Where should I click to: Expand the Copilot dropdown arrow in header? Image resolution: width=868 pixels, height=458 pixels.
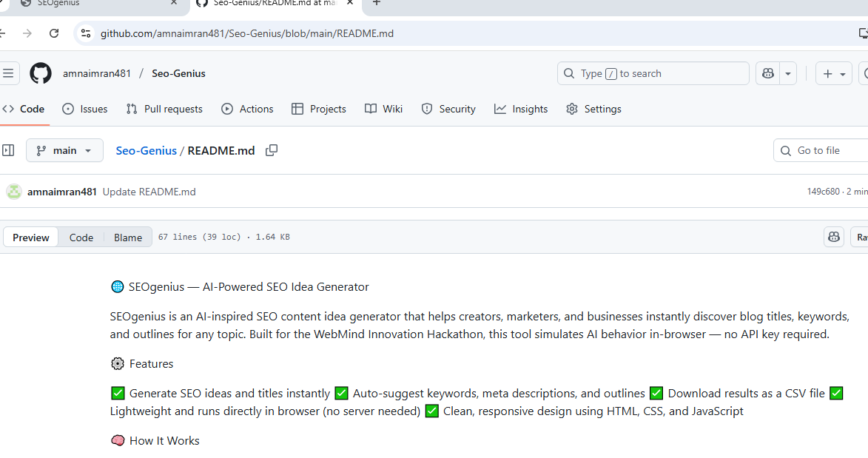coord(788,73)
